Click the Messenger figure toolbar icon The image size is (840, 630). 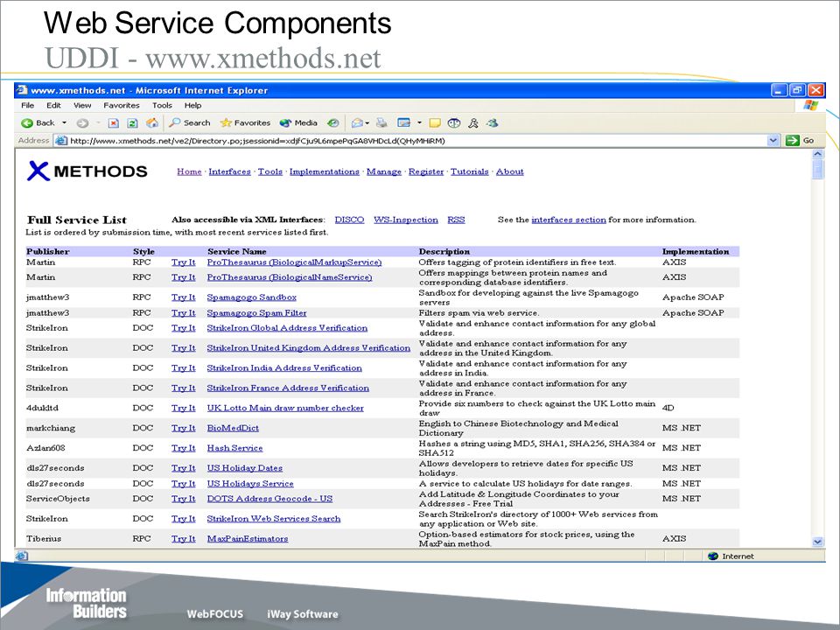click(x=473, y=123)
